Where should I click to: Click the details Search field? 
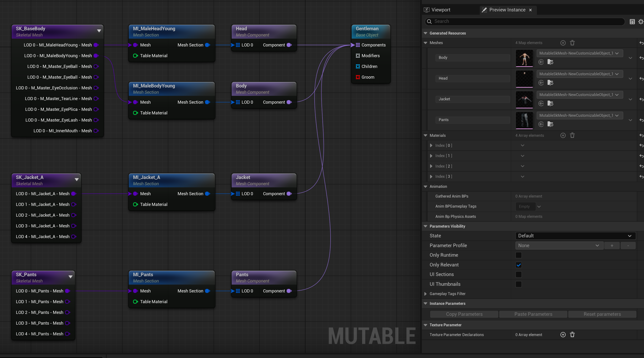[524, 21]
